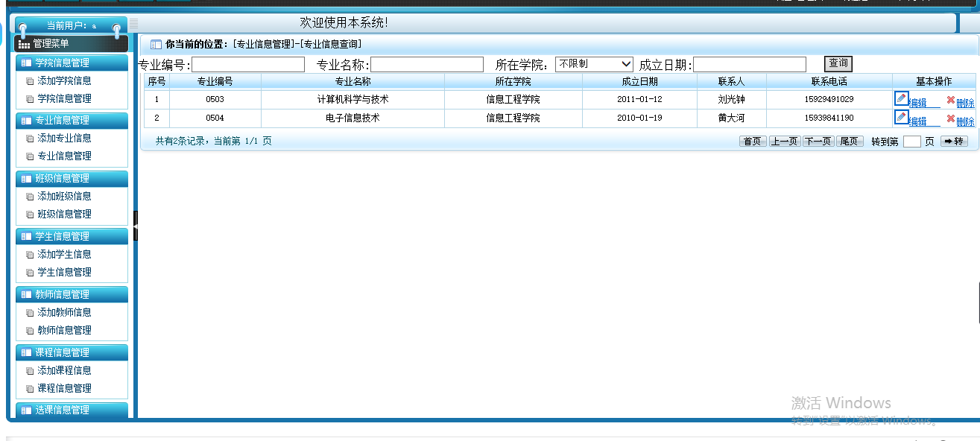Click the 查询 search button
Viewport: 980px width, 441px height.
[x=838, y=64]
